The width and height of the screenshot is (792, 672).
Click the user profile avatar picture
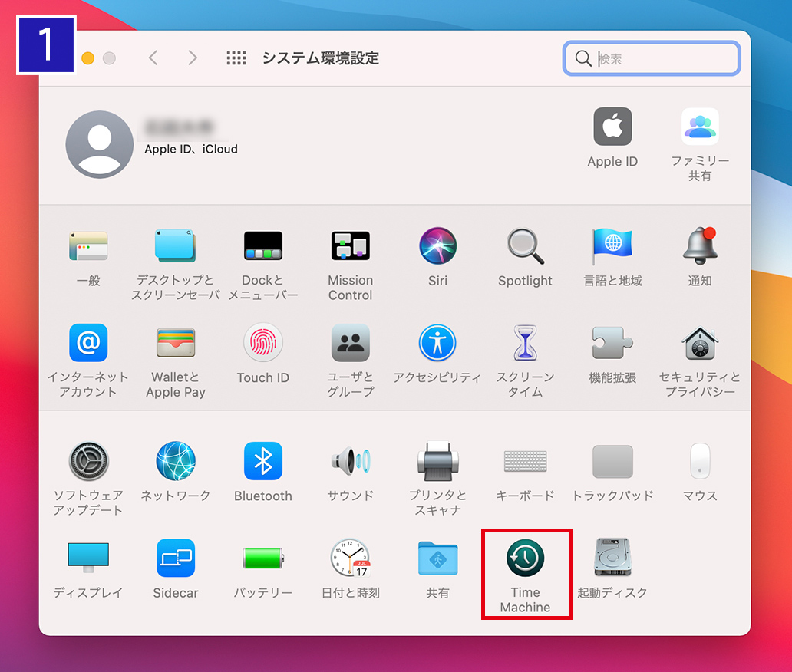100,144
